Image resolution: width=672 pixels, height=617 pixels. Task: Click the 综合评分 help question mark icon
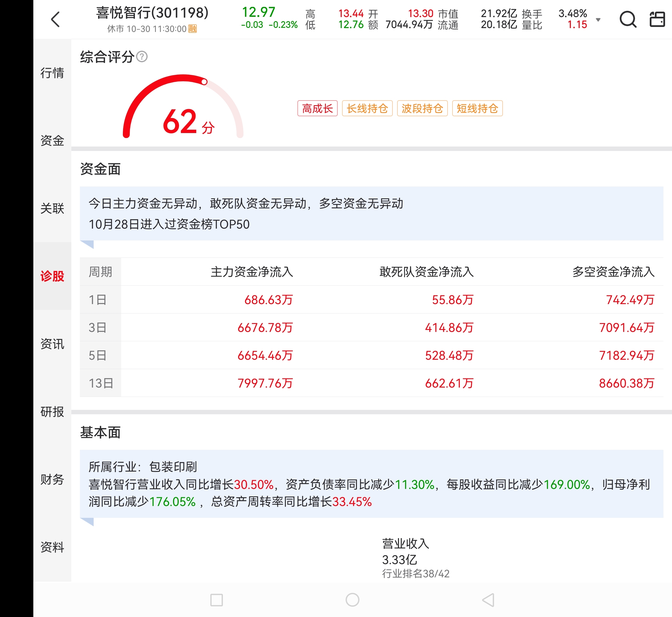[142, 57]
